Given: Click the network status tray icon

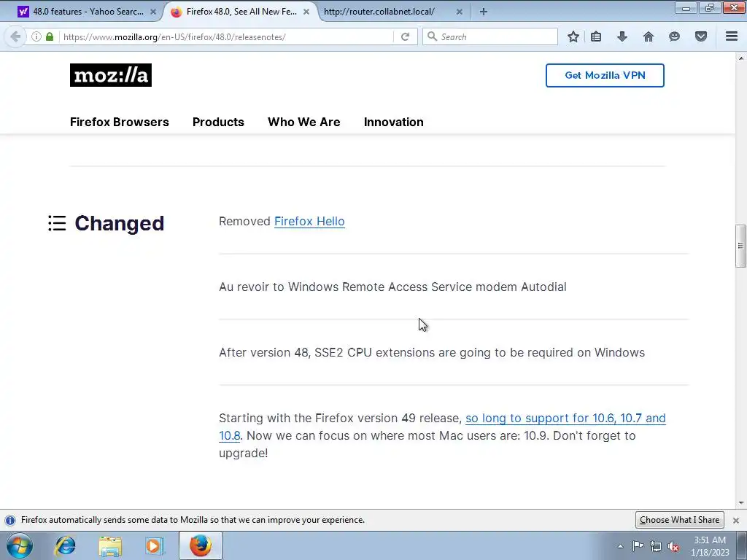Looking at the screenshot, I should point(656,546).
